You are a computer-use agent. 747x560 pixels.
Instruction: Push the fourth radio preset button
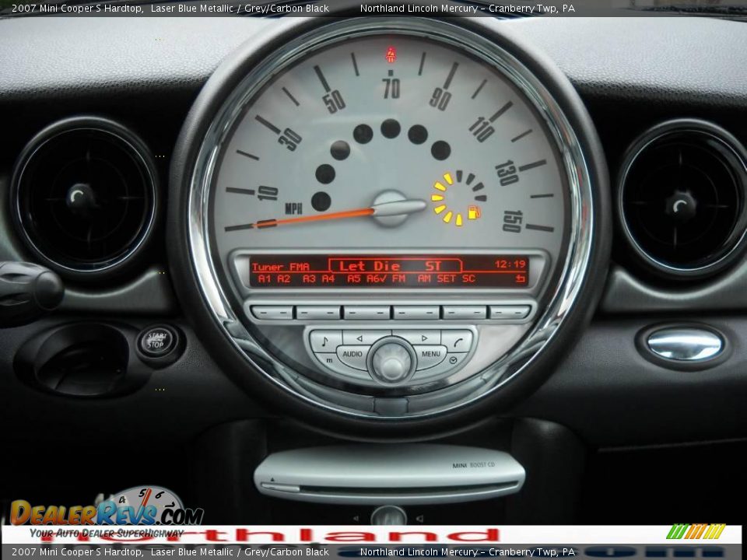click(x=416, y=313)
